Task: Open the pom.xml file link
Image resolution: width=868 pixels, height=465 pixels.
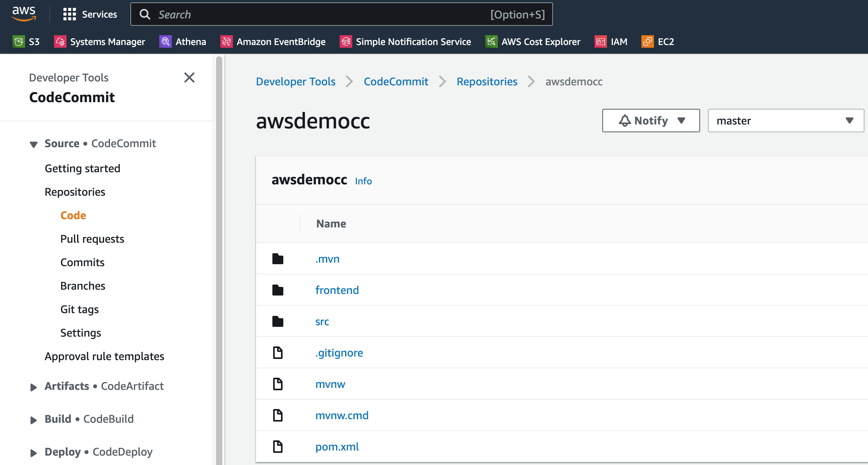Action: click(337, 447)
